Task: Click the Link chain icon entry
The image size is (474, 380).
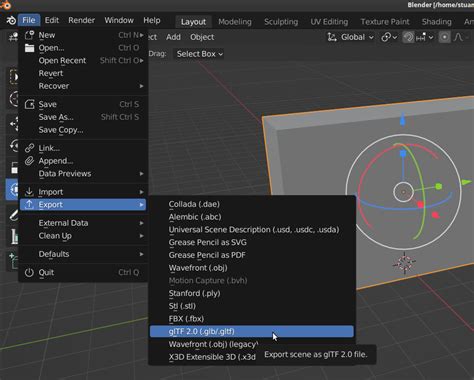Action: pos(29,148)
